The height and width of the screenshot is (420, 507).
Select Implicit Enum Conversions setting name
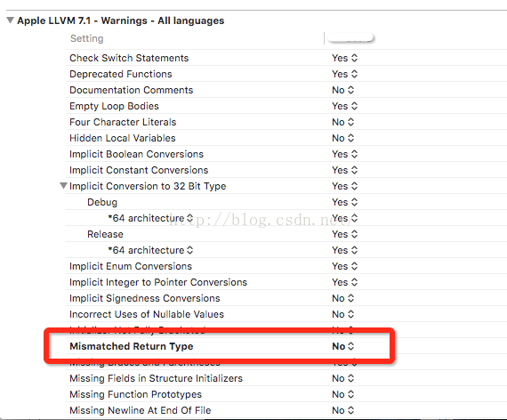[x=131, y=266]
